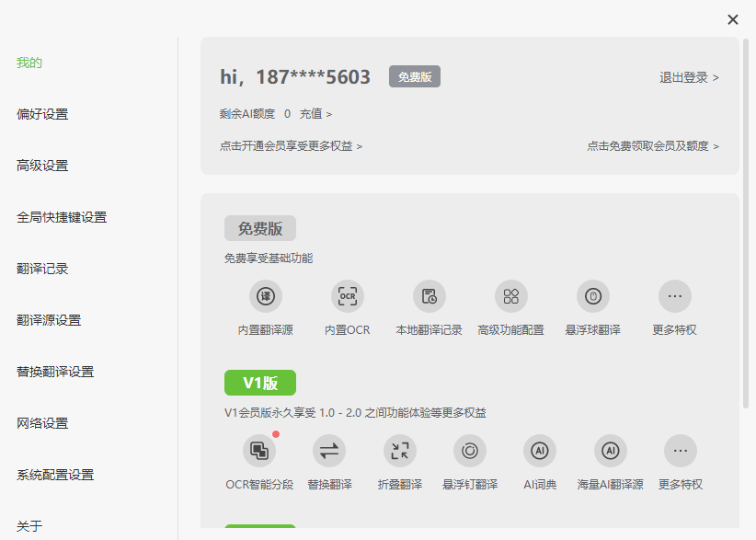Open the 折叠翻译 fold translation icon
The height and width of the screenshot is (540, 756).
point(399,451)
